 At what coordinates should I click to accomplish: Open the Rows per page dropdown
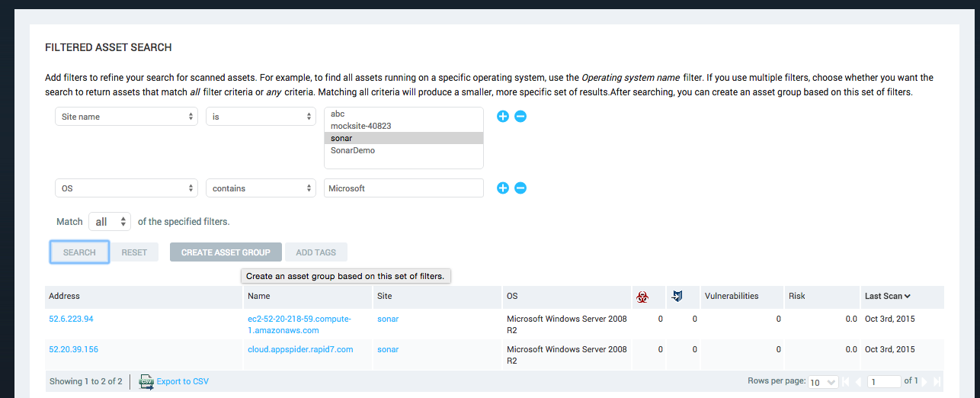pos(822,382)
